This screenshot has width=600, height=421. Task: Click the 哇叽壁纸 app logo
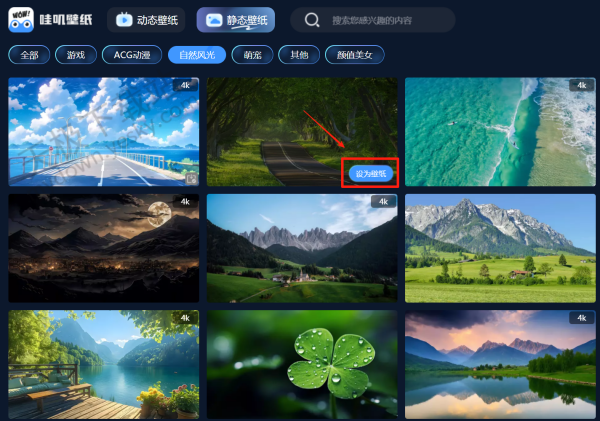coord(49,19)
